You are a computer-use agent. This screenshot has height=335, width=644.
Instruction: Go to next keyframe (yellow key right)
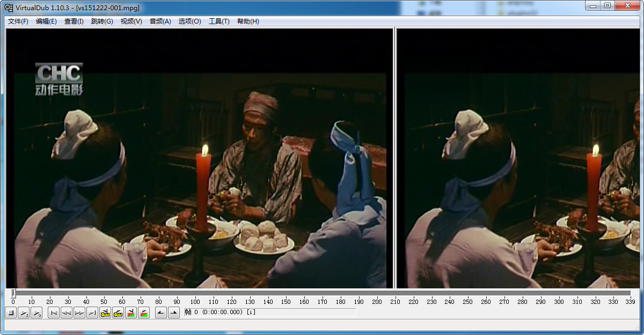(x=118, y=312)
